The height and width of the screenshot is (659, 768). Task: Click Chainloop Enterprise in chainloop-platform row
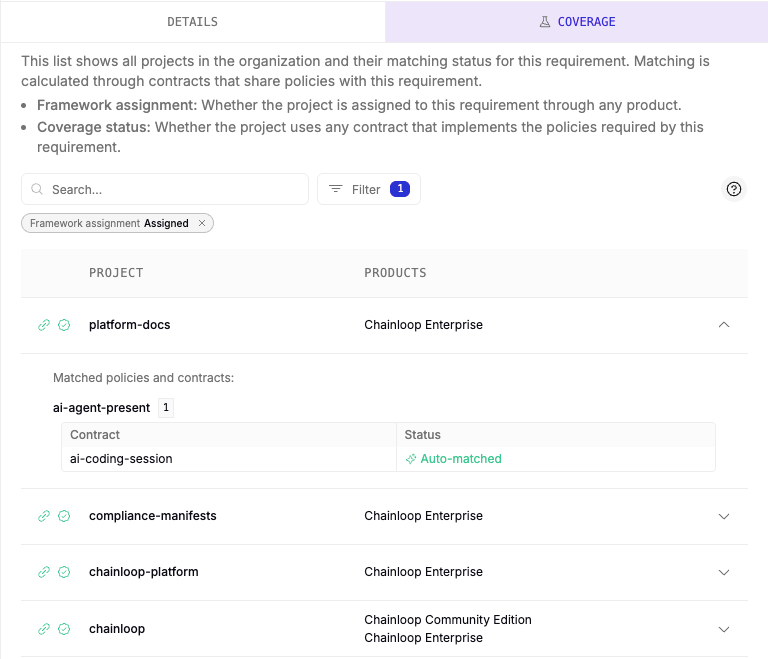pos(423,572)
